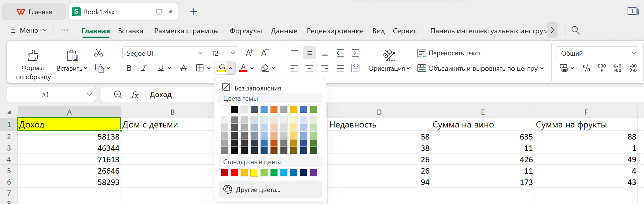644x204 pixels.
Task: Open the Формулы tab
Action: (x=246, y=31)
